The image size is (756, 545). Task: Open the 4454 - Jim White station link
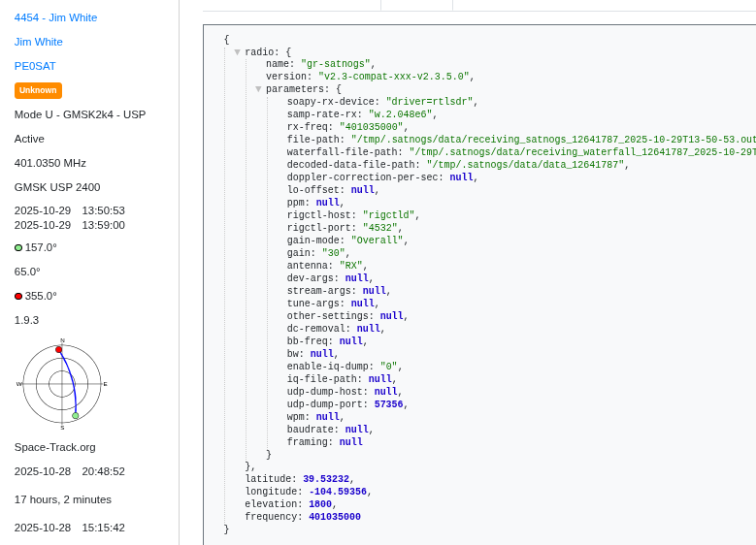[55, 17]
